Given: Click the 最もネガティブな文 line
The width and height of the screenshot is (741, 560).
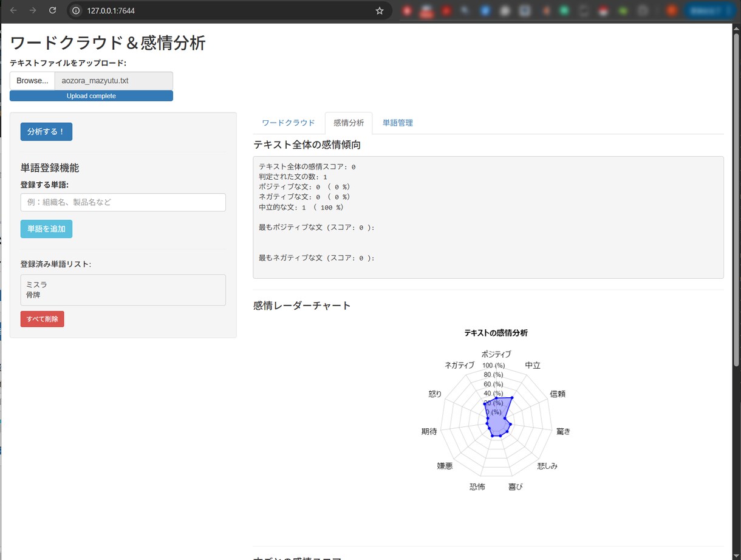Looking at the screenshot, I should point(316,258).
